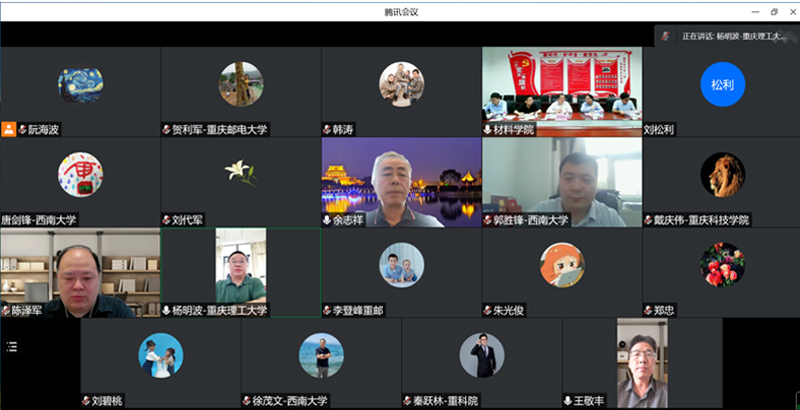The height and width of the screenshot is (410, 800).
Task: Click the mic status icon for 陈泽军
Action: point(7,311)
